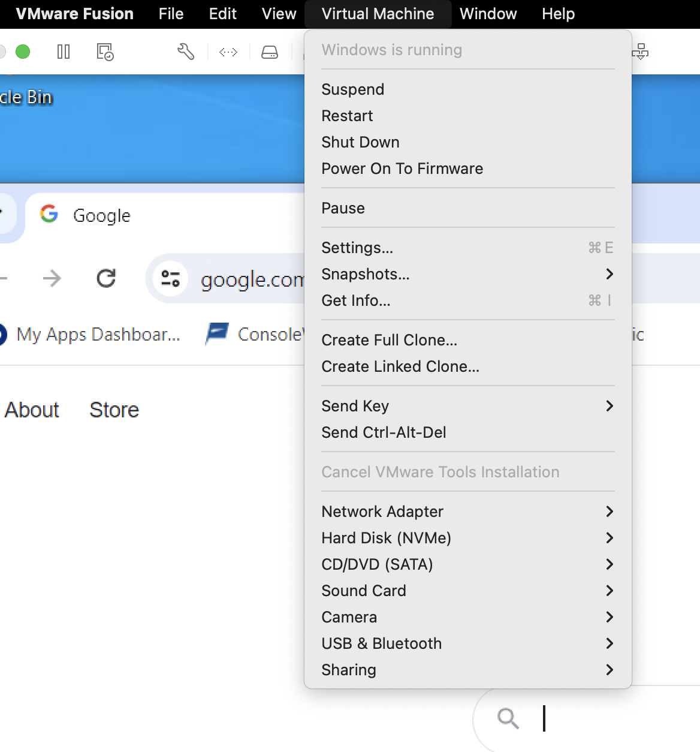Open the Help menu
This screenshot has width=700, height=752.
pyautogui.click(x=559, y=14)
